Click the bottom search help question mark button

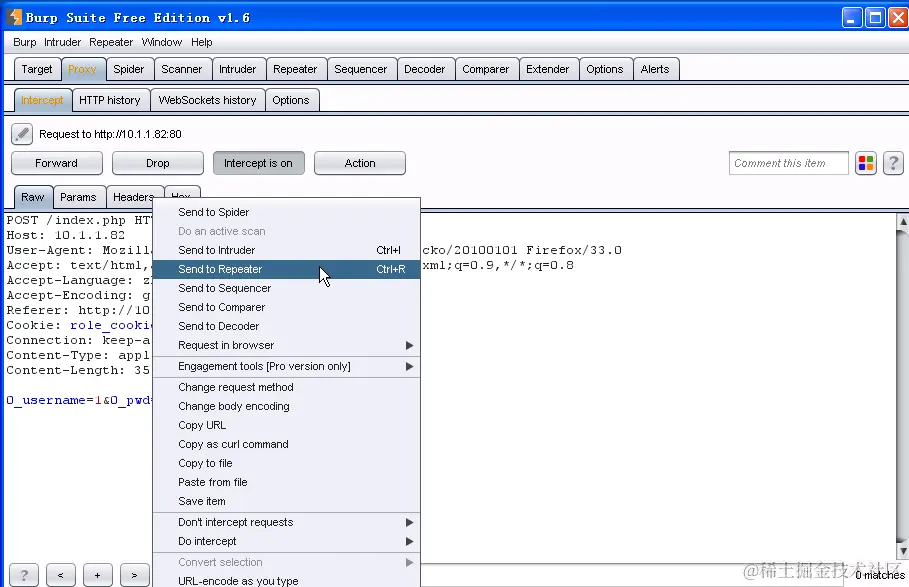click(x=24, y=575)
